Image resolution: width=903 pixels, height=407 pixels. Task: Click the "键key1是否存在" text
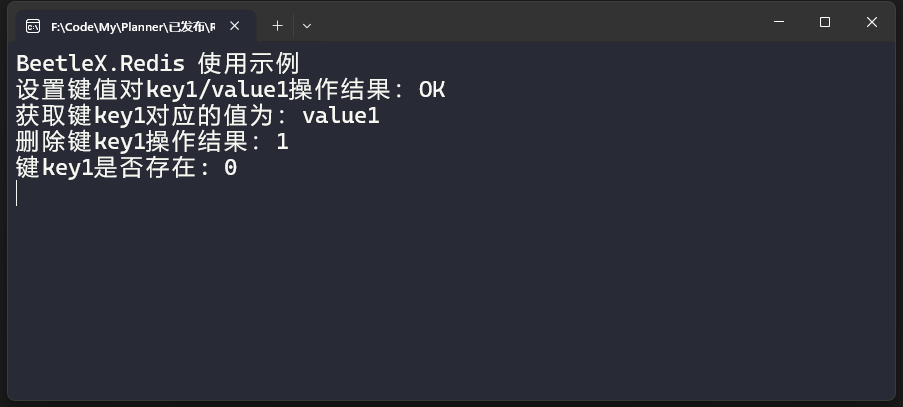(x=112, y=168)
